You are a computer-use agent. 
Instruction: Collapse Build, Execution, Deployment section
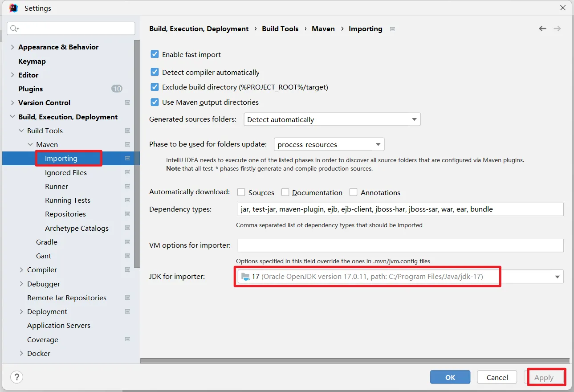(x=12, y=117)
